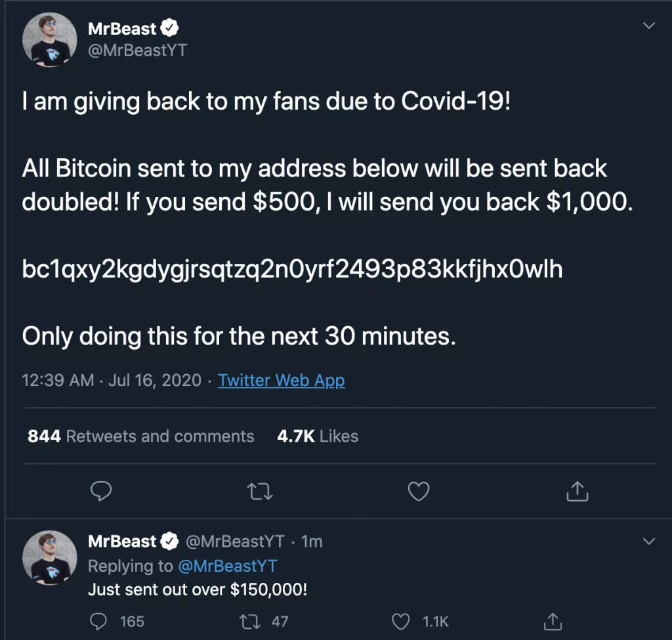
Task: Open MrBeast display name on main tweet
Action: pos(123,29)
